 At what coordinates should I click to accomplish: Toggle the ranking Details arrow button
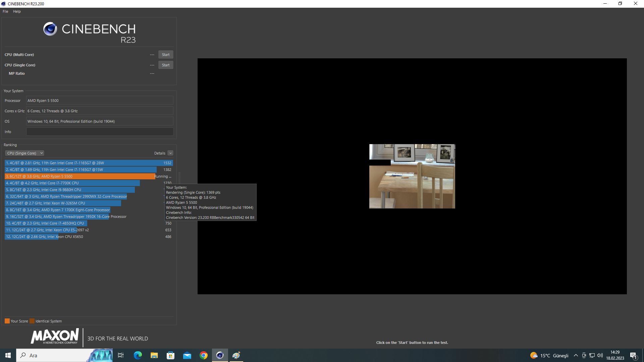(170, 153)
